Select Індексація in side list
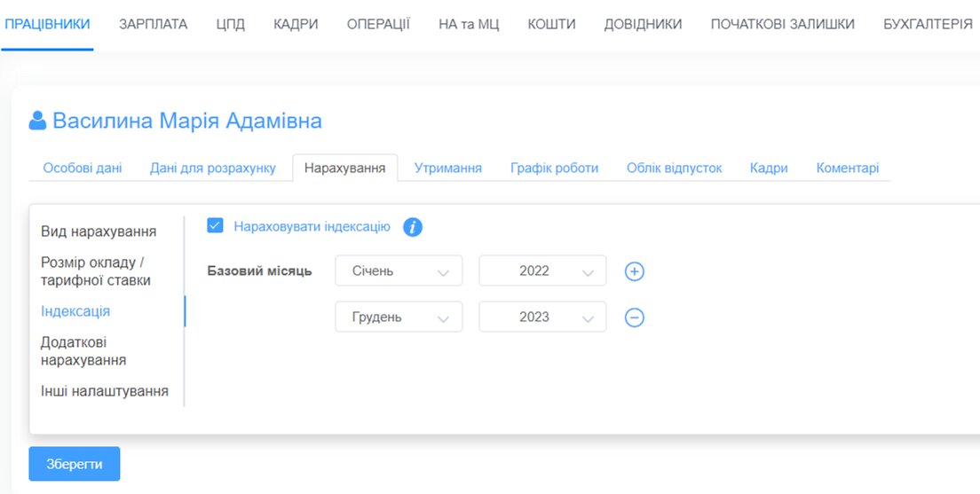Viewport: 980px width, 494px height. coord(75,311)
